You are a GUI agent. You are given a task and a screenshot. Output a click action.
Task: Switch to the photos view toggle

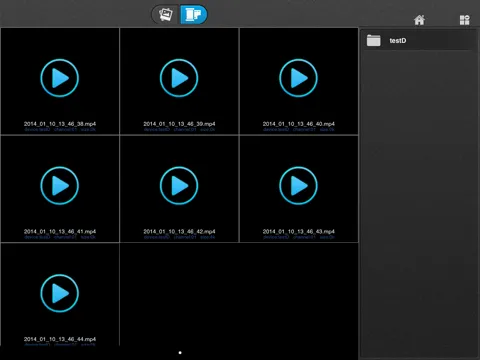(x=166, y=14)
